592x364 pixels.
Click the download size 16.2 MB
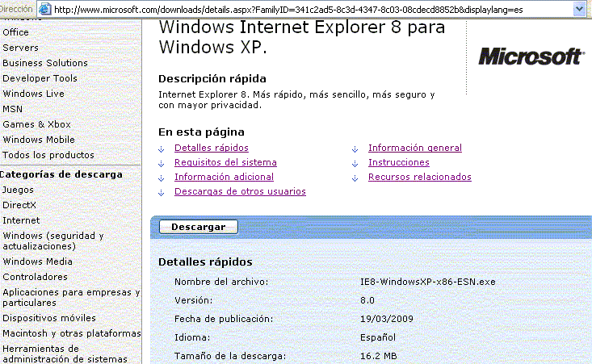pos(378,356)
